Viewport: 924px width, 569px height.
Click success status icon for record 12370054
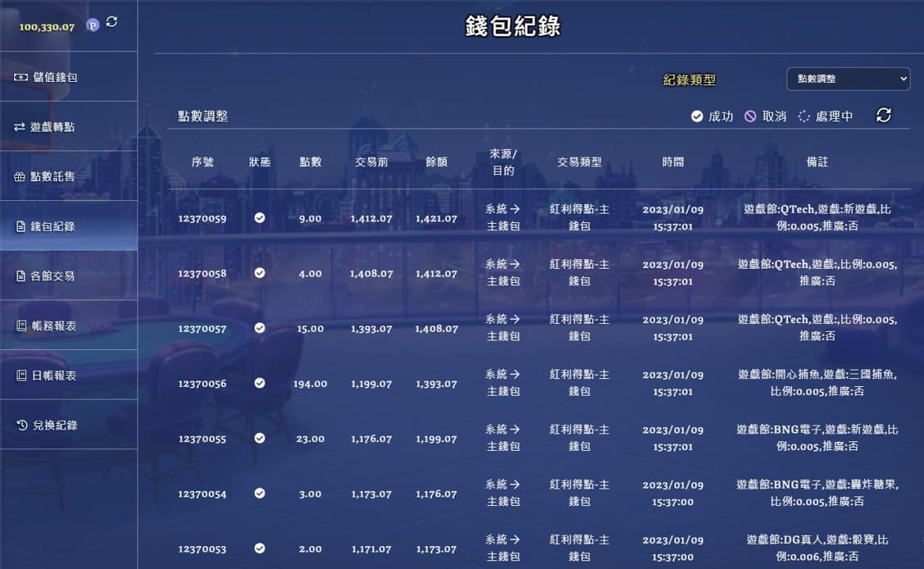click(x=259, y=493)
